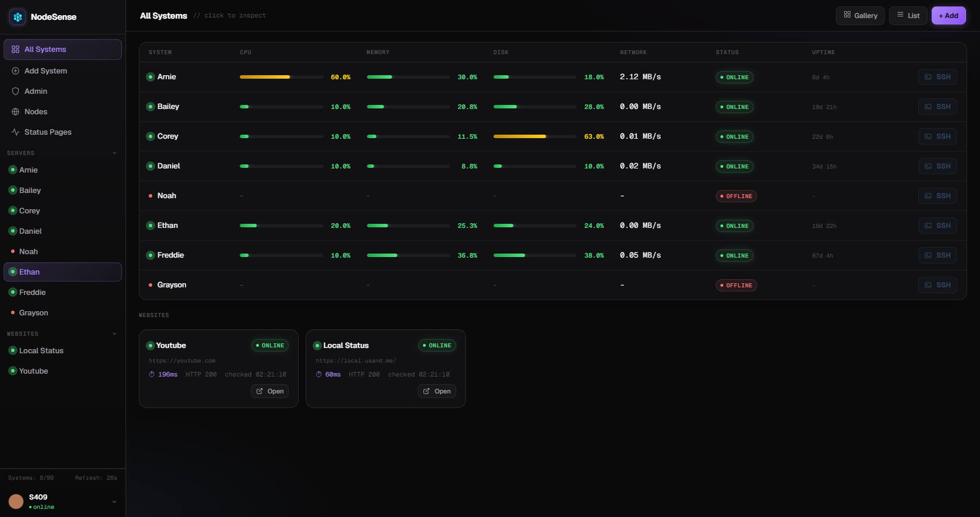Image resolution: width=980 pixels, height=517 pixels.
Task: Open the Youtube website link button
Action: (269, 391)
